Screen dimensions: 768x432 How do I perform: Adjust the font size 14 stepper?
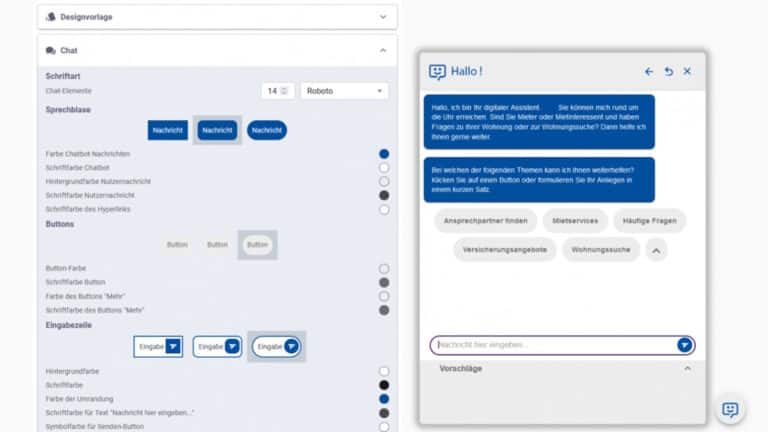(x=284, y=91)
